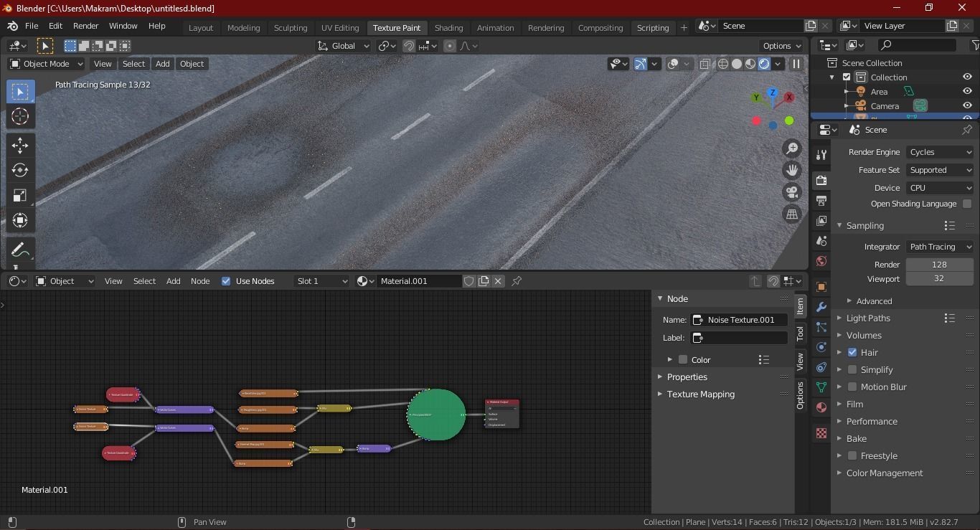
Task: Activate the Annotate tool
Action: [x=19, y=249]
